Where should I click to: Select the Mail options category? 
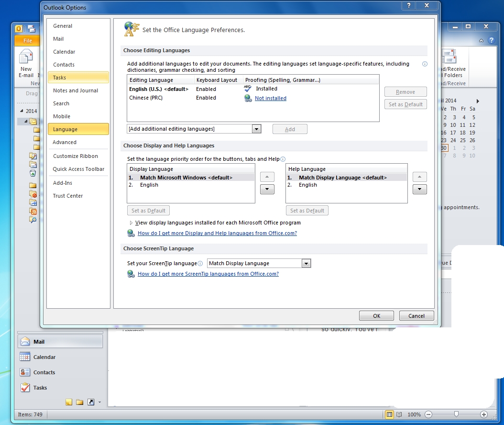[x=58, y=39]
